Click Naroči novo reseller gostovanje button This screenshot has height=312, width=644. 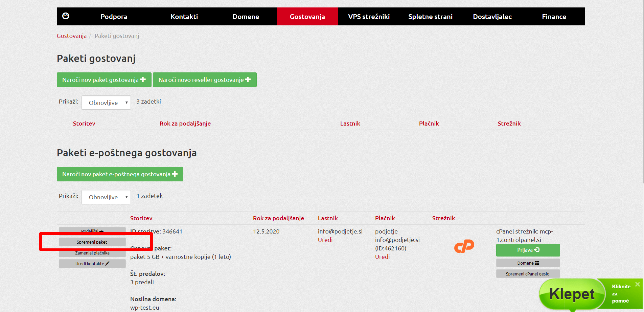click(205, 80)
